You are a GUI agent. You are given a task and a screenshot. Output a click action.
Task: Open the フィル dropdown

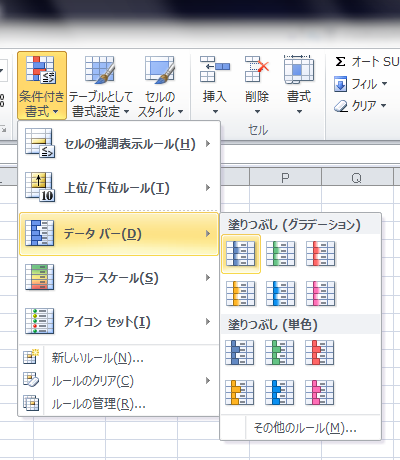pyautogui.click(x=361, y=84)
